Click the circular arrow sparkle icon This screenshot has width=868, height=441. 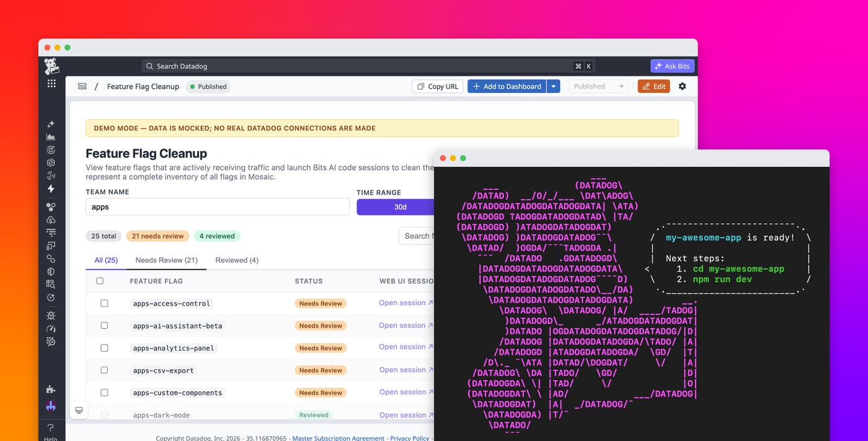(51, 297)
